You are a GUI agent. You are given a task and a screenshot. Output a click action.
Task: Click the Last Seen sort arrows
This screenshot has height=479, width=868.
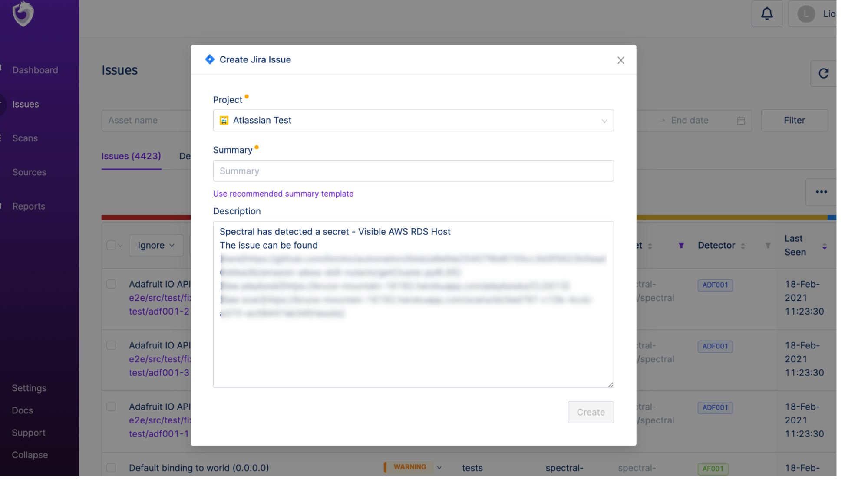[x=824, y=246]
